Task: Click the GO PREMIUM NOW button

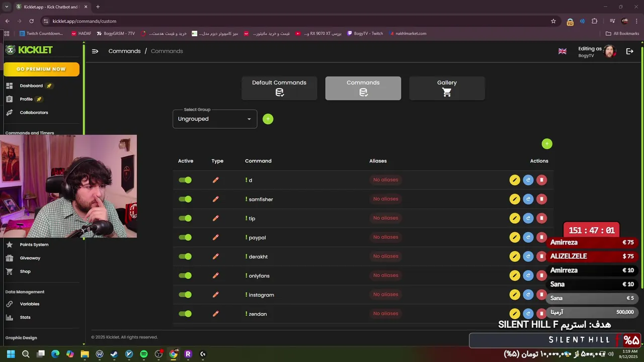Action: 41,69
